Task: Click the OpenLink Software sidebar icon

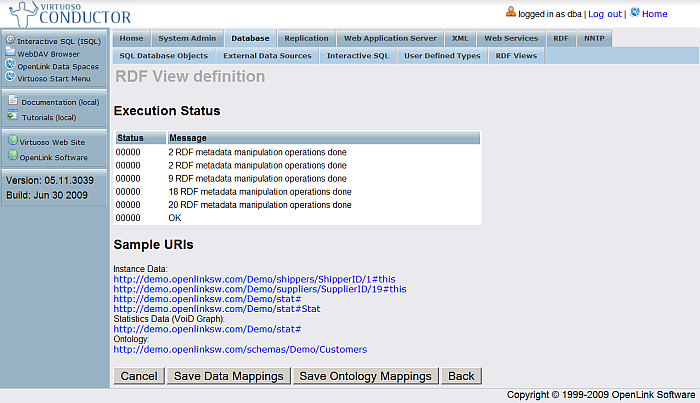Action: 12,156
